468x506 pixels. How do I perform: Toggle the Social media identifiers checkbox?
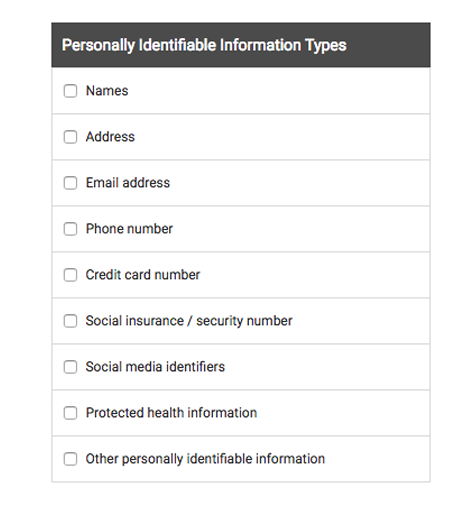(x=70, y=367)
